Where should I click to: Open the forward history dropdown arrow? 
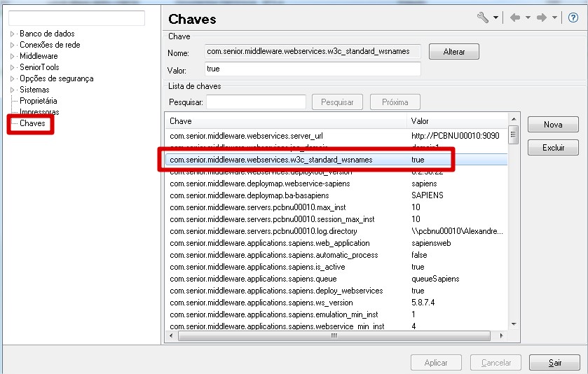point(555,18)
